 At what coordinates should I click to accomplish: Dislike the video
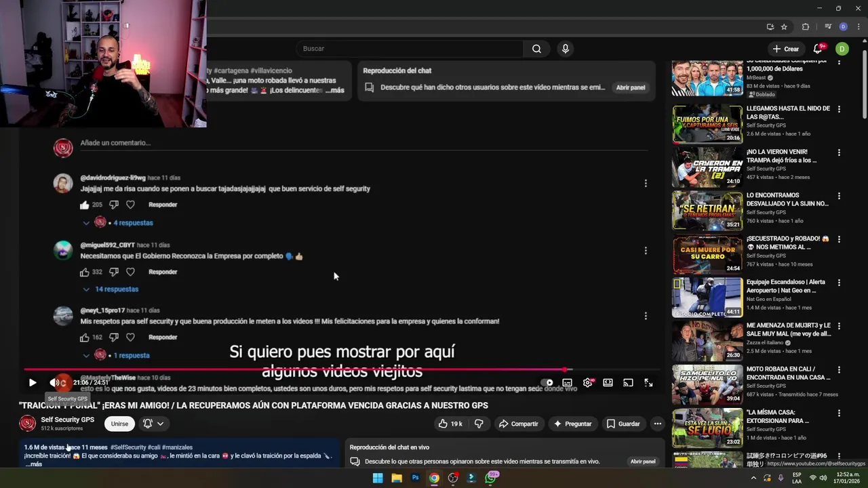click(x=479, y=424)
